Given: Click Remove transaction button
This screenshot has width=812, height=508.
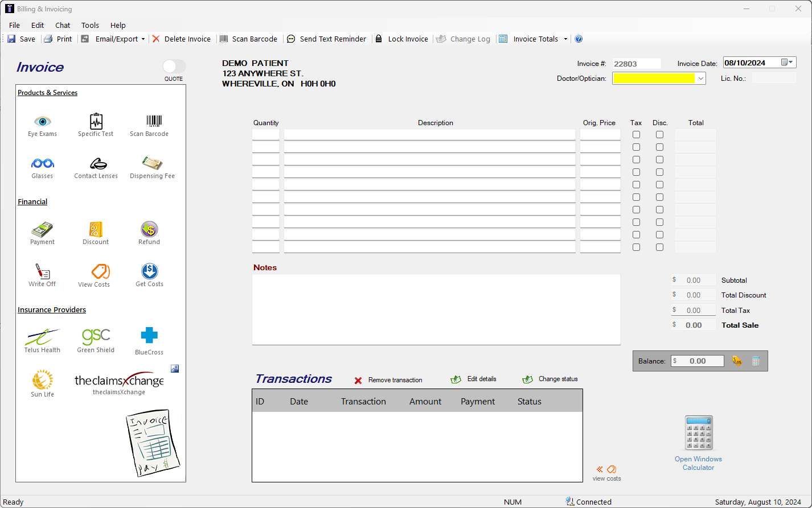Looking at the screenshot, I should [x=388, y=380].
